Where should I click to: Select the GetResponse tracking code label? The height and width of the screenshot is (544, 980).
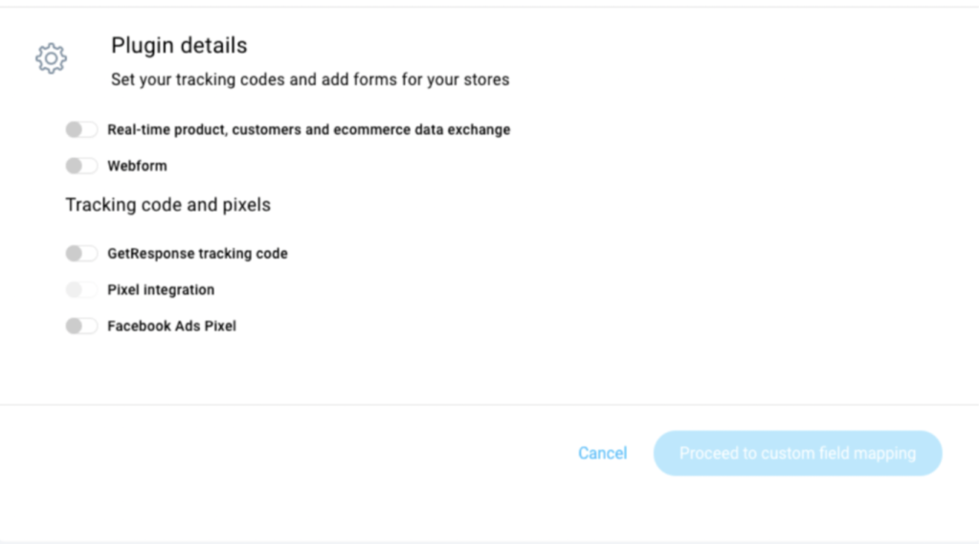point(197,253)
